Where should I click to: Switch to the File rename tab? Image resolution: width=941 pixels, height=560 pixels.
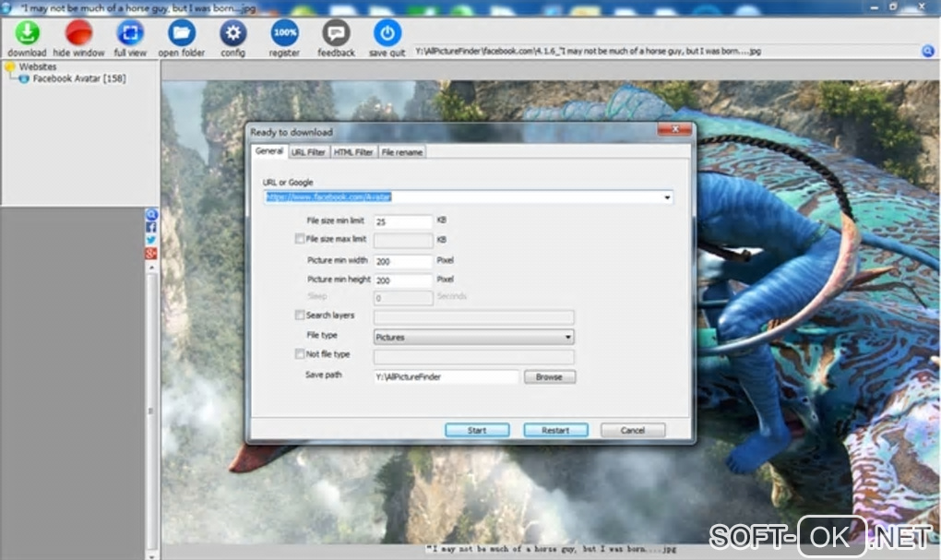402,152
